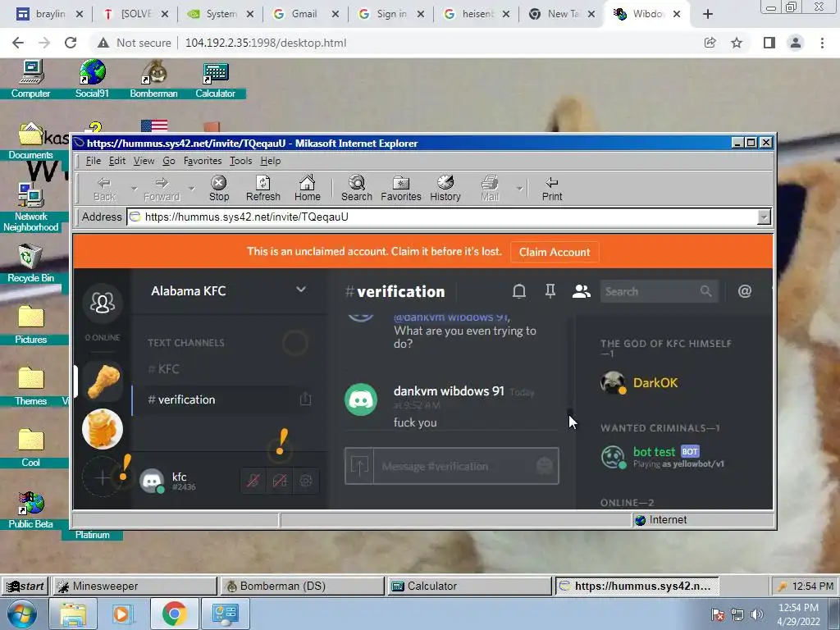840x630 pixels.
Task: Open the Bomberman desktop shortcut
Action: tap(153, 79)
